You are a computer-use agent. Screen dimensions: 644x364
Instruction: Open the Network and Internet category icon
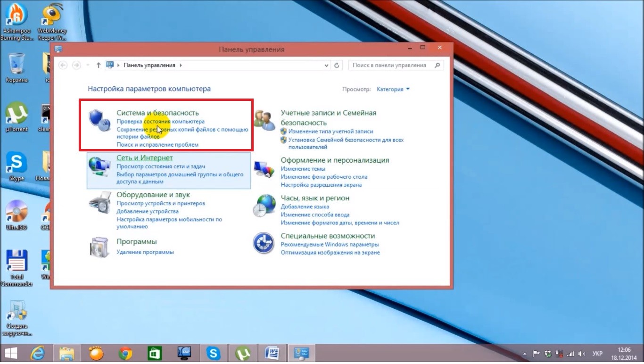coord(99,165)
